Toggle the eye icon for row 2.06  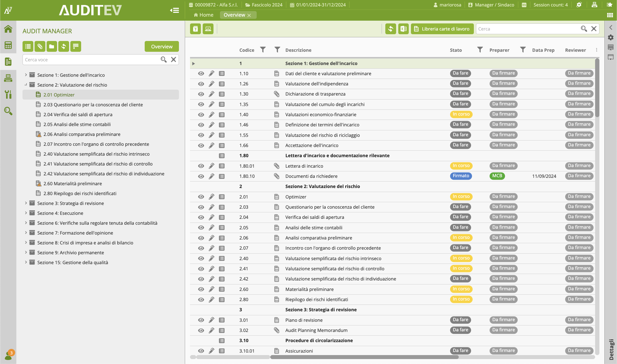click(x=201, y=238)
